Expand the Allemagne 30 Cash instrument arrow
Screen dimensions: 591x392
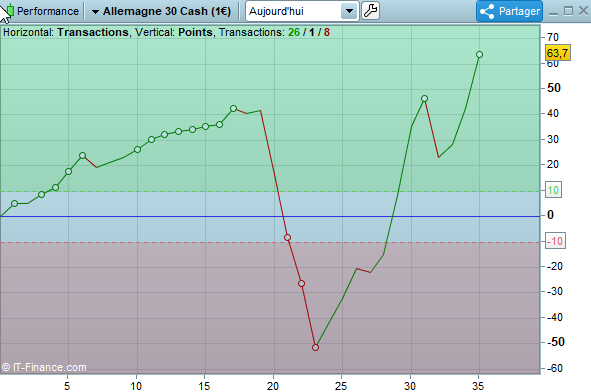[x=95, y=12]
